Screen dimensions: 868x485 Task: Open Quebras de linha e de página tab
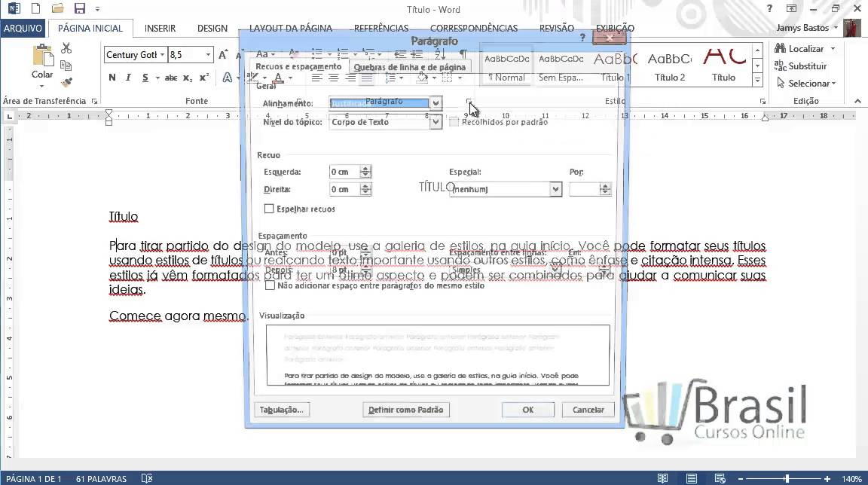[410, 67]
